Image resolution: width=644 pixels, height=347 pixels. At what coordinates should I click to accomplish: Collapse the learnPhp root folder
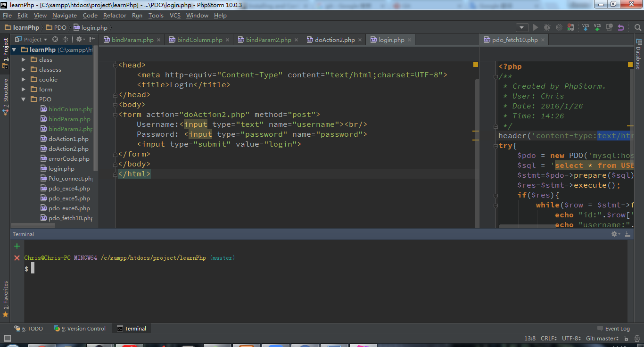[x=14, y=50]
